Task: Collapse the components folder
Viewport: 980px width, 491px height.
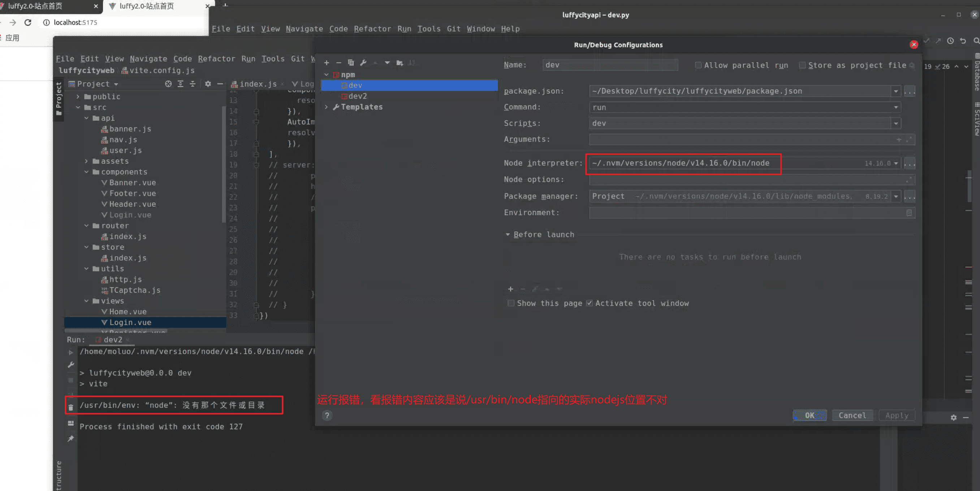Action: pyautogui.click(x=86, y=172)
